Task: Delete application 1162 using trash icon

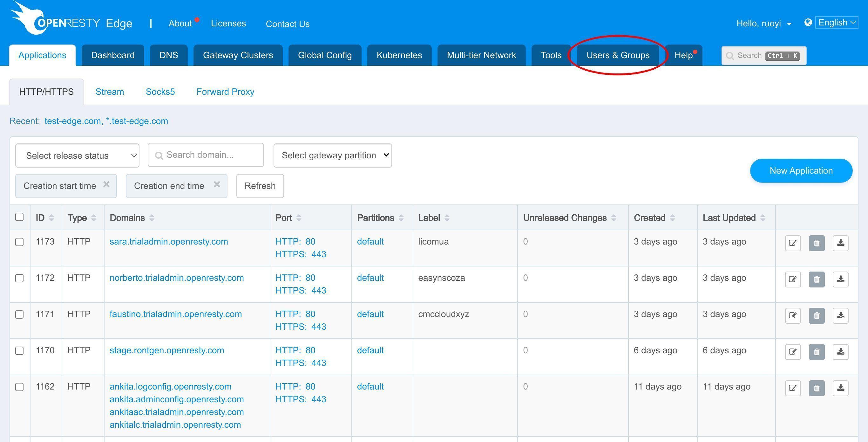Action: 817,388
